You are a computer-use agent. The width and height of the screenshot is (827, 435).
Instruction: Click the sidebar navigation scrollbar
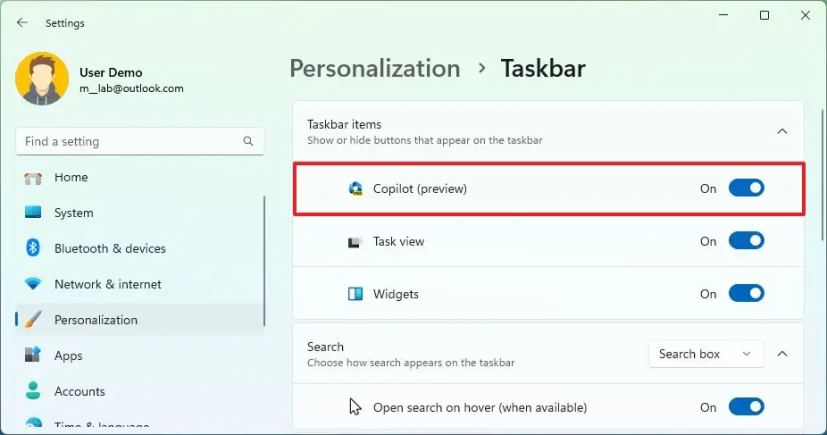pyautogui.click(x=264, y=261)
